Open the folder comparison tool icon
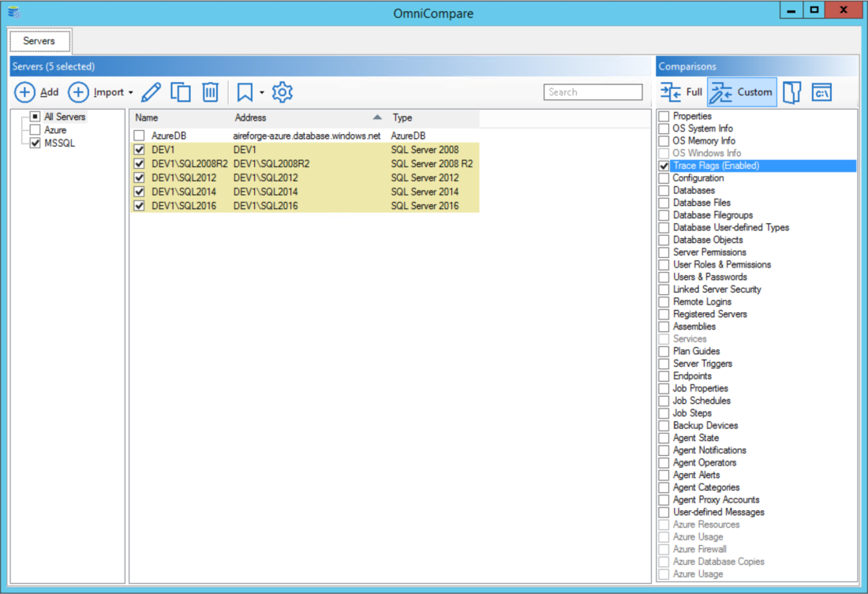Viewport: 868px width, 594px height. click(793, 92)
